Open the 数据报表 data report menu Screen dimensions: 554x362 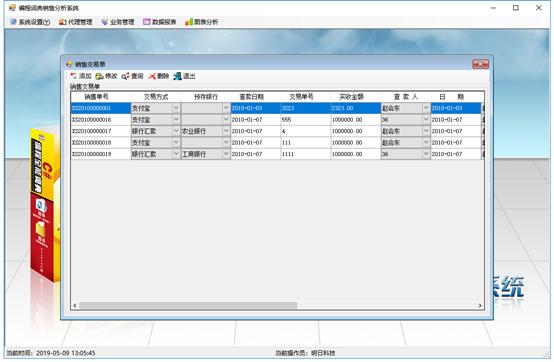(x=160, y=22)
